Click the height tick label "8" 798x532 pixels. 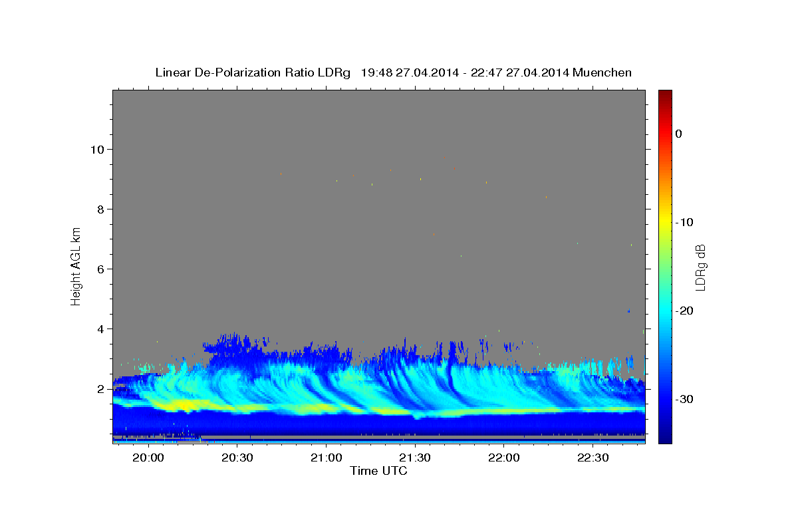click(100, 209)
